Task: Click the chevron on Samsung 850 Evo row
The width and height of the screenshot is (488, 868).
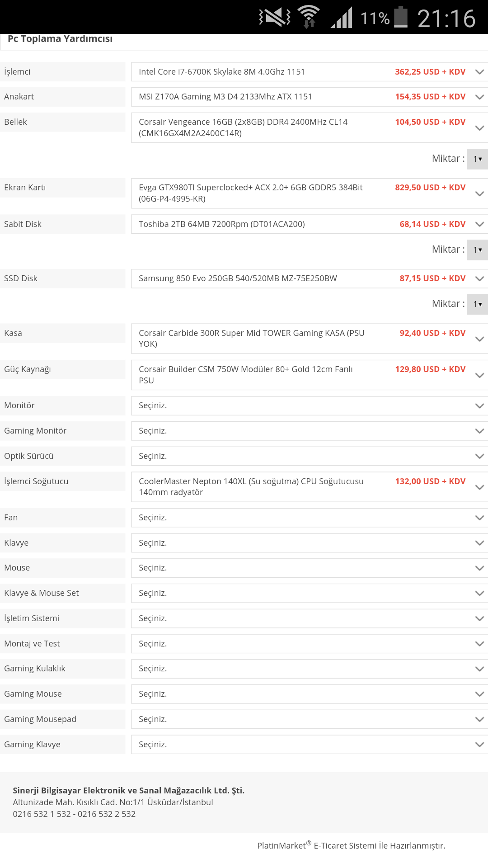Action: point(479,278)
